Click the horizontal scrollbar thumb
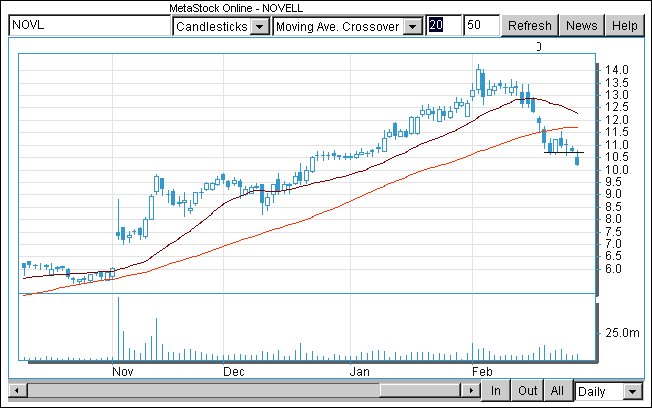The width and height of the screenshot is (652, 408). click(x=419, y=391)
